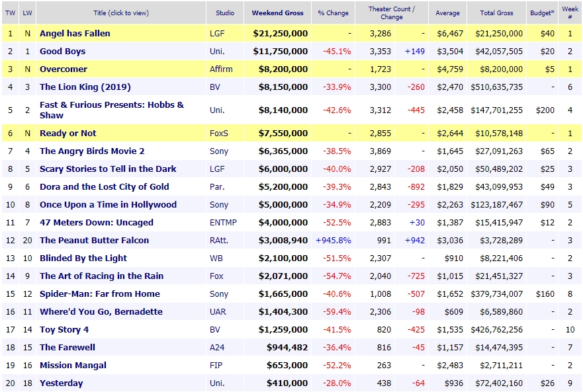Image resolution: width=583 pixels, height=392 pixels.
Task: Select the +945.8% change value
Action: coord(333,240)
